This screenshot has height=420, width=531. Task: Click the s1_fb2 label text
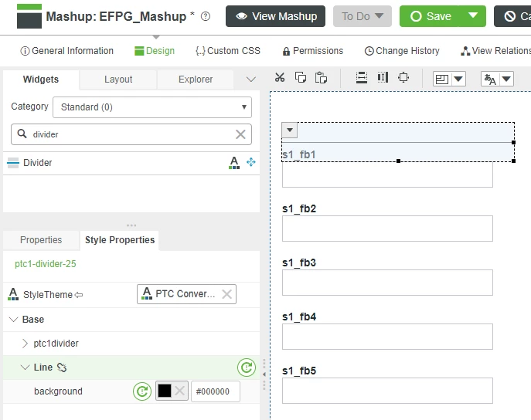click(299, 208)
